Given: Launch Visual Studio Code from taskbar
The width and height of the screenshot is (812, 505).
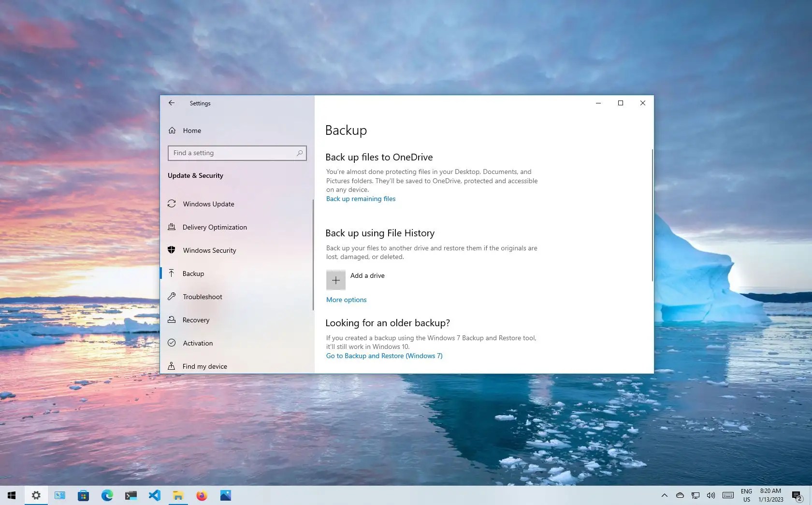Looking at the screenshot, I should pos(154,495).
